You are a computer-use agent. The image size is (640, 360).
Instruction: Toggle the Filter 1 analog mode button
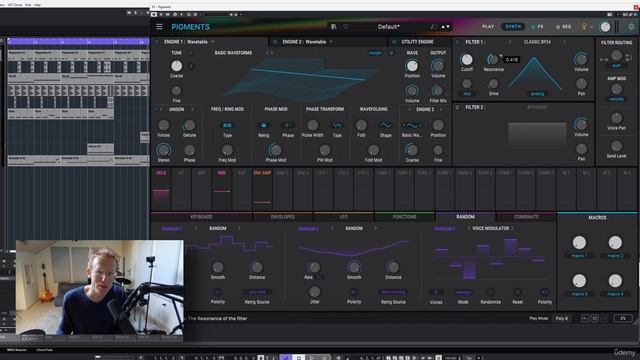(x=537, y=94)
